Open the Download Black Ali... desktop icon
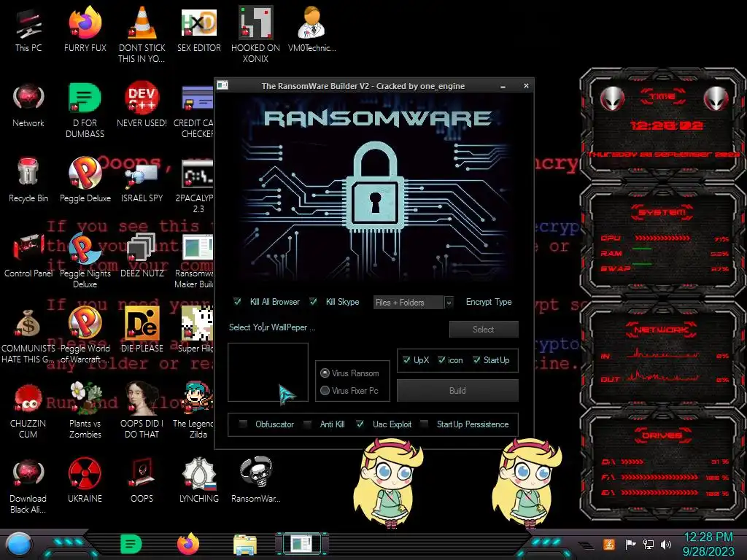Image resolution: width=747 pixels, height=560 pixels. click(x=28, y=486)
